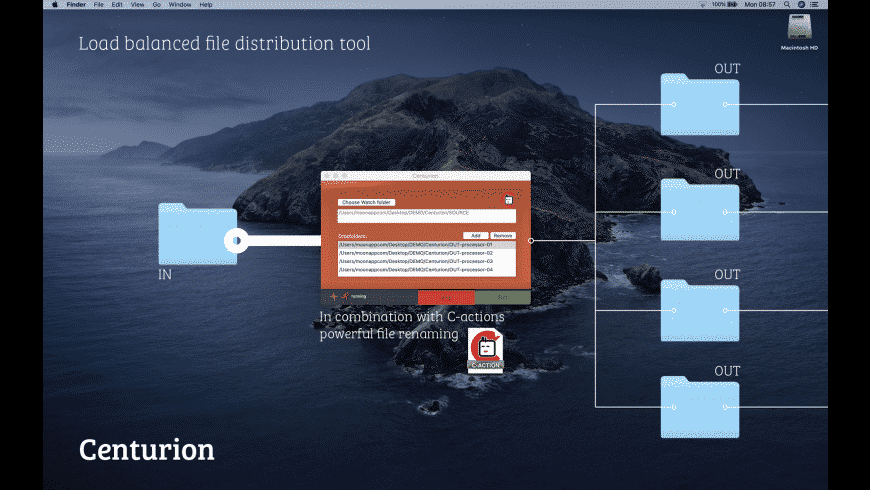Select the OUT-processor-04 folder row
870x490 pixels.
tap(427, 270)
